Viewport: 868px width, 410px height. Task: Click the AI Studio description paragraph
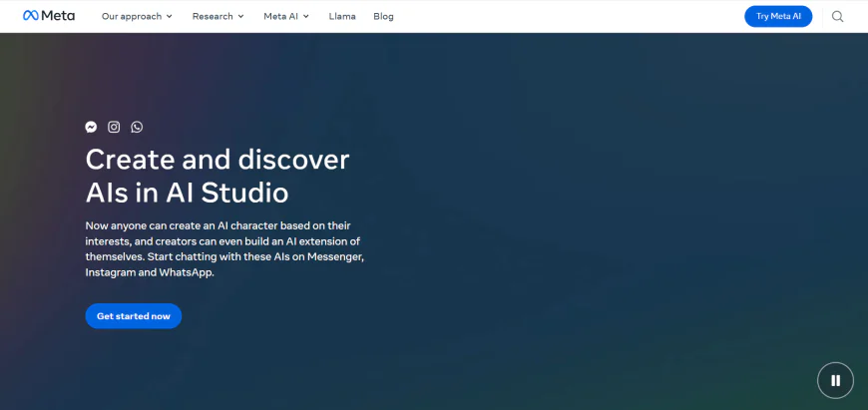point(224,249)
